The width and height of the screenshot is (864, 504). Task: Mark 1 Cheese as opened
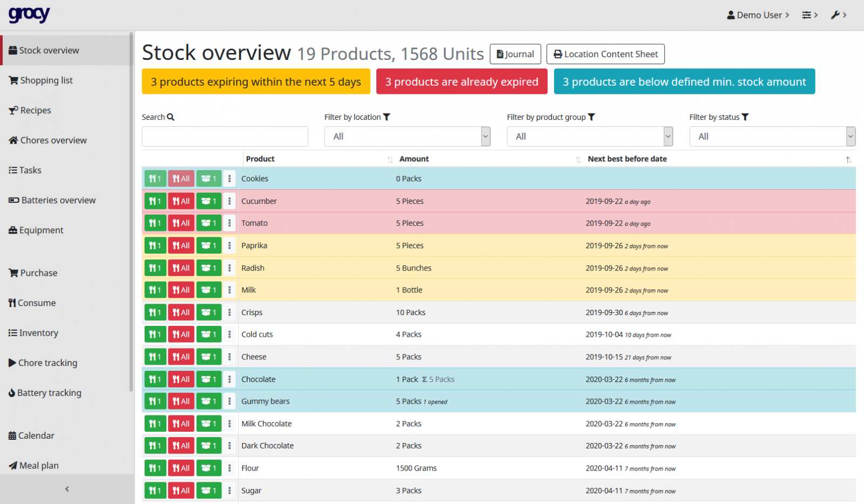208,357
